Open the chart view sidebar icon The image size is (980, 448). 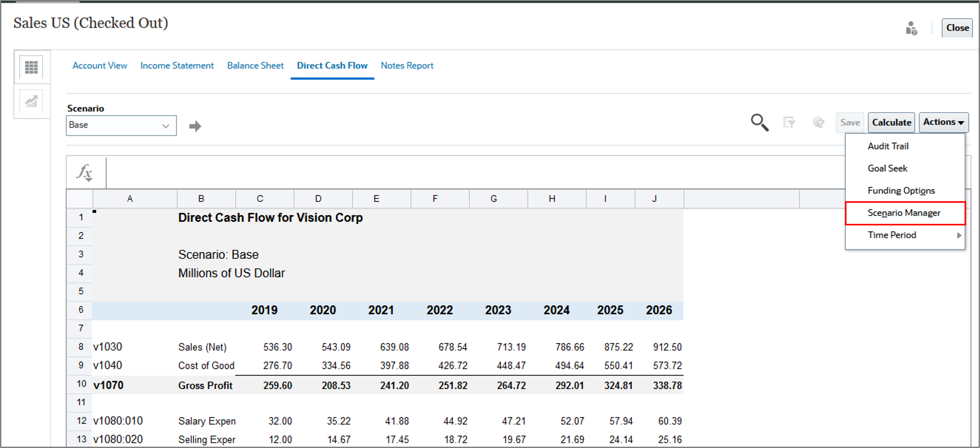coord(31,102)
